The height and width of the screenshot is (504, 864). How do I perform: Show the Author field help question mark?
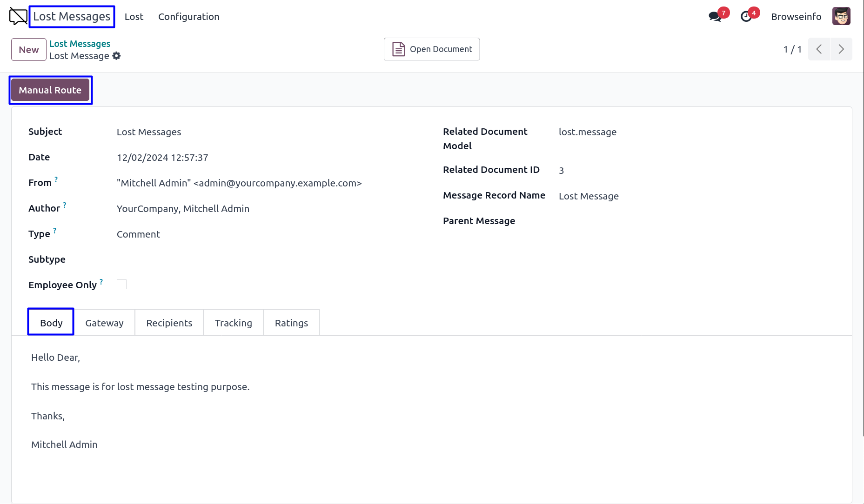point(65,205)
